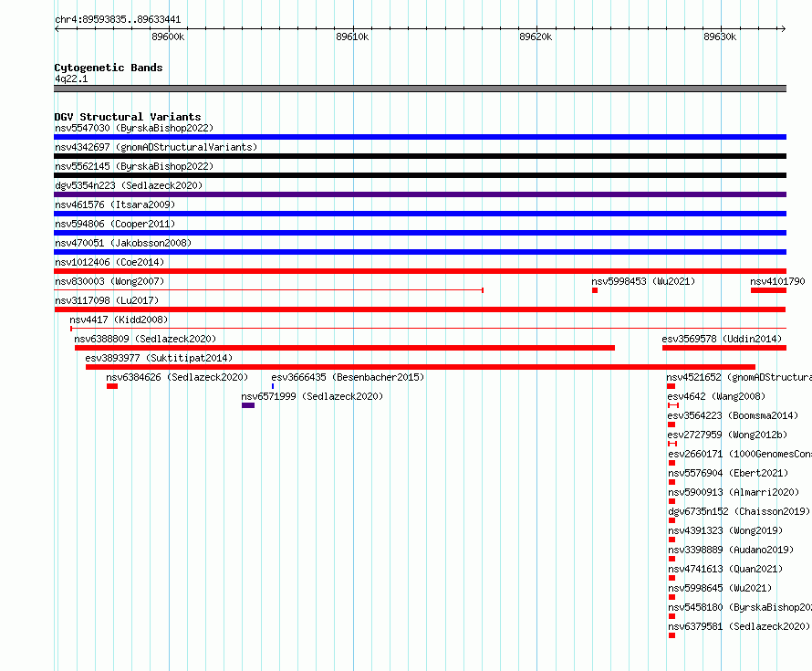Viewport: 812px width, 671px height.
Task: Click the thin red line under nsv830003
Action: click(269, 290)
